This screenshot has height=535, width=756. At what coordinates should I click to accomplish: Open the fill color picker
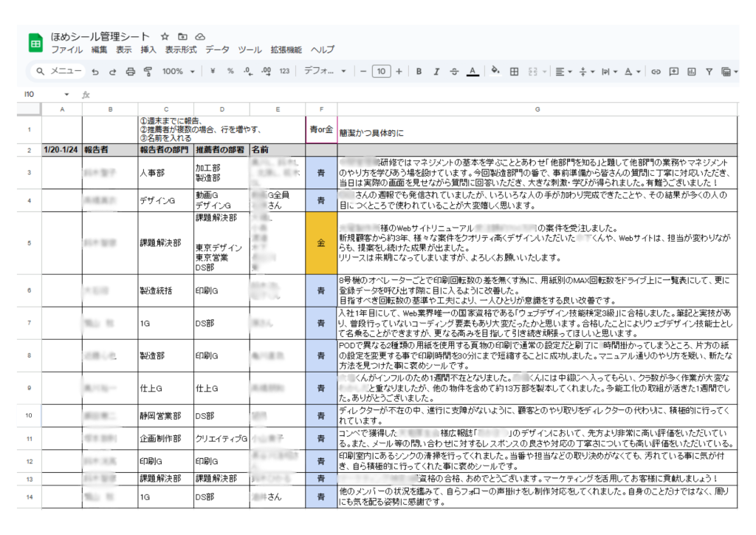pos(495,71)
